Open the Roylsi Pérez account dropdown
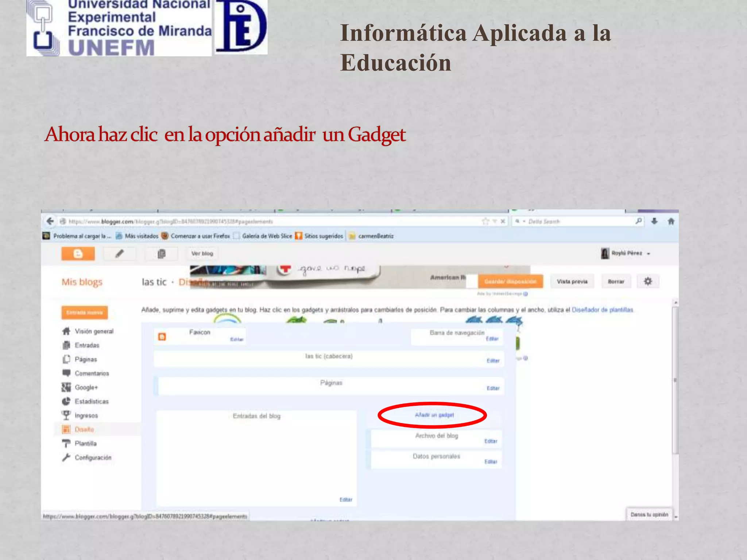The width and height of the screenshot is (747, 560). click(626, 253)
